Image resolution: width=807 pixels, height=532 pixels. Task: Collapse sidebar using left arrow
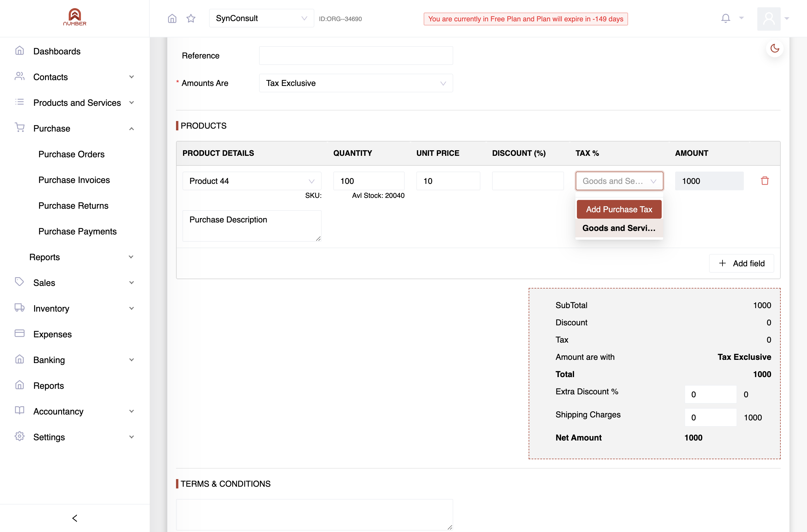pos(75,518)
